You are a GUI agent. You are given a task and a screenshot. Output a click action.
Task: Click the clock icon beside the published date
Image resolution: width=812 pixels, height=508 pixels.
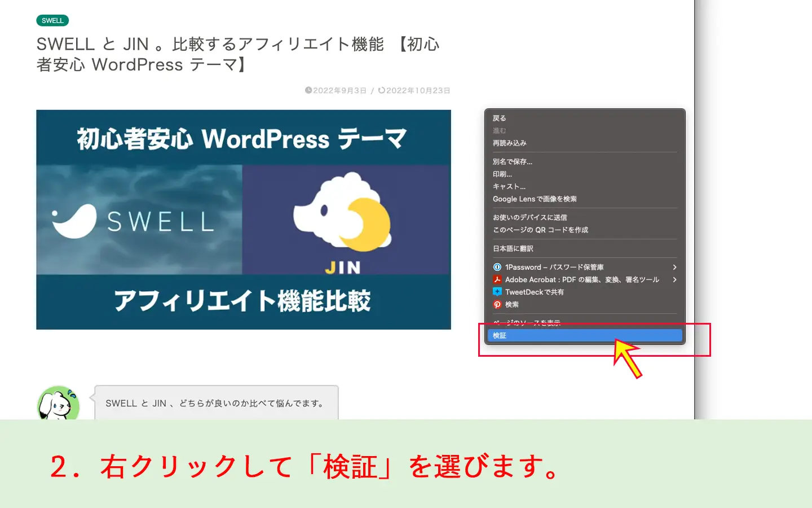[308, 90]
